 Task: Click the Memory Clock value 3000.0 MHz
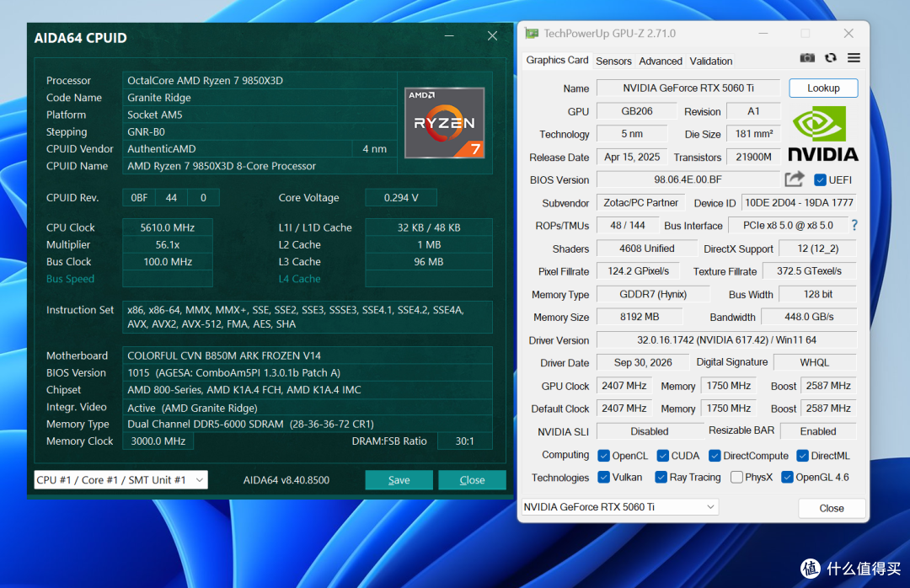click(x=158, y=441)
